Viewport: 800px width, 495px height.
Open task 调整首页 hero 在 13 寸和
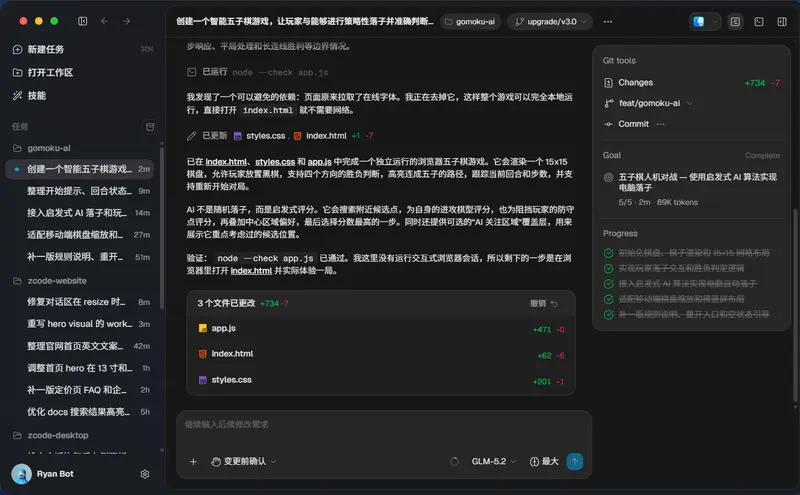click(80, 367)
